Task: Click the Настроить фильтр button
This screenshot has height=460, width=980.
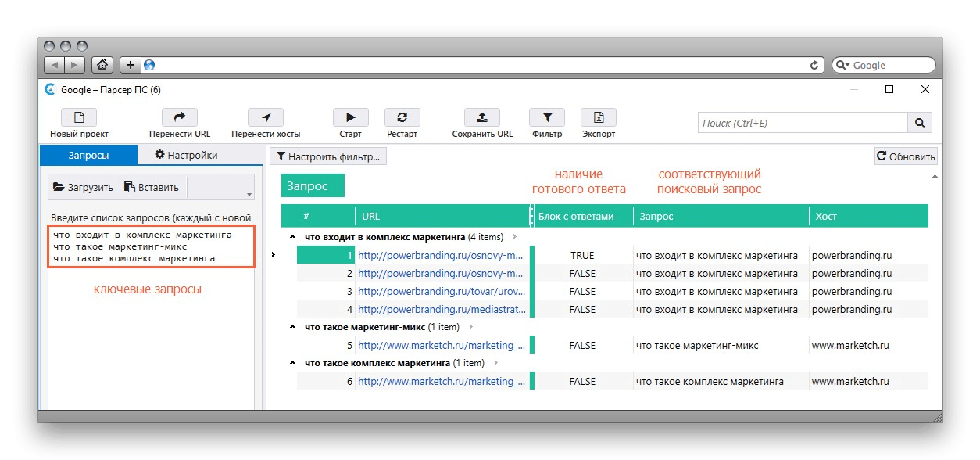Action: point(328,156)
